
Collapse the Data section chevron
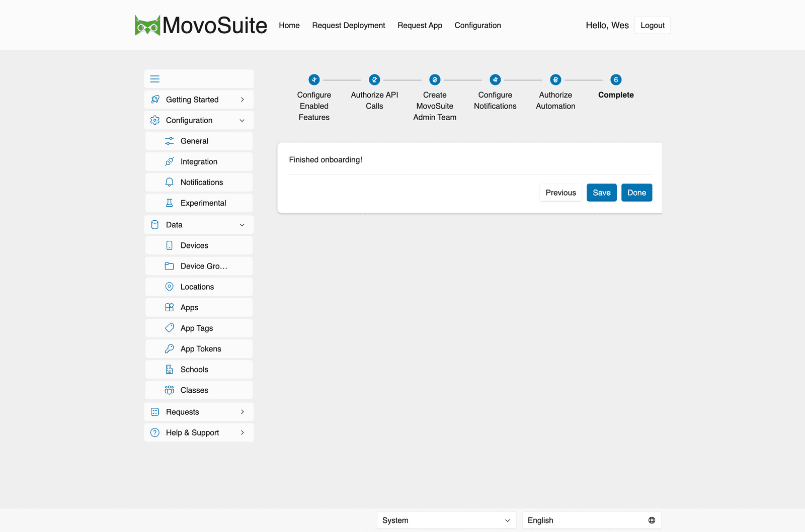click(x=242, y=225)
